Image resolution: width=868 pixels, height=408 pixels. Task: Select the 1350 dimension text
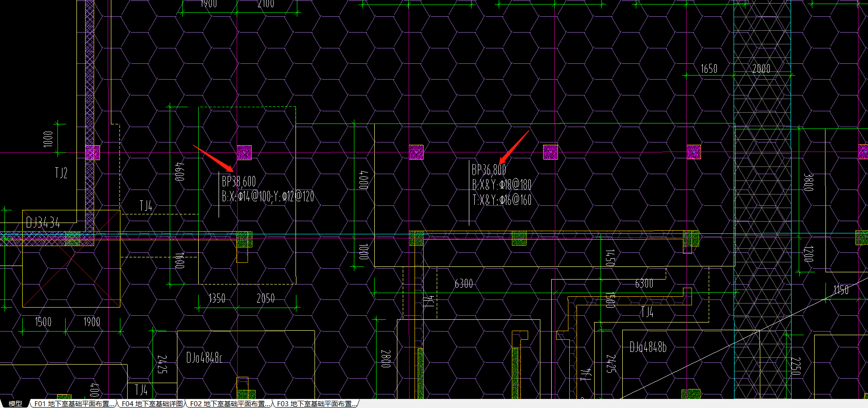217,299
